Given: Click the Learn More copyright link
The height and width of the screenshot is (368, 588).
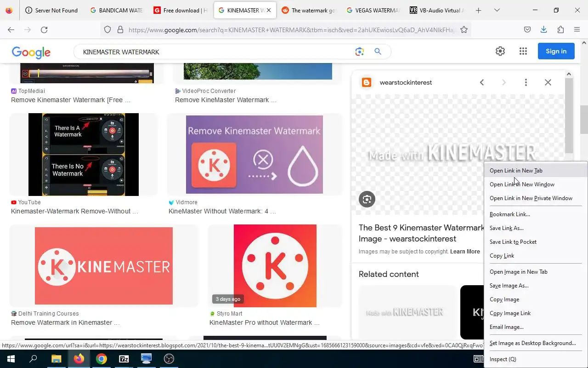Looking at the screenshot, I should (x=465, y=252).
